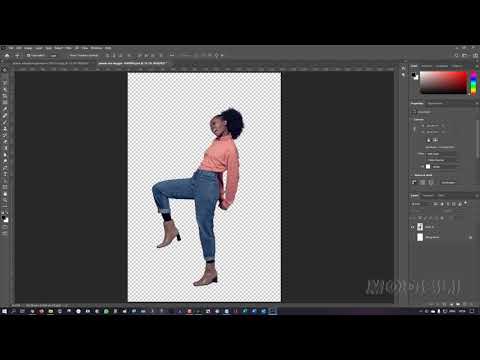This screenshot has height=360, width=480.
Task: Select the Type tool in the toolbar
Action: click(x=5, y=174)
